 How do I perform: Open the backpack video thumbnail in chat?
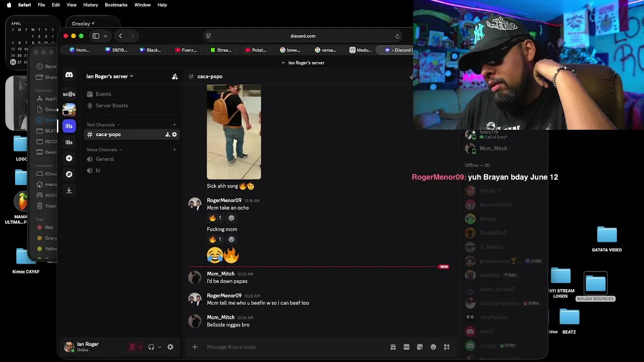tap(234, 132)
